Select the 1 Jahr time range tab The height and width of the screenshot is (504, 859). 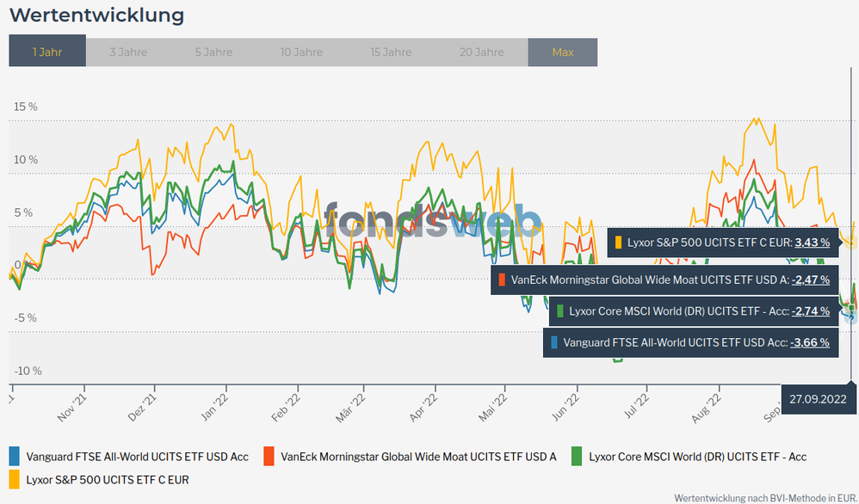47,52
